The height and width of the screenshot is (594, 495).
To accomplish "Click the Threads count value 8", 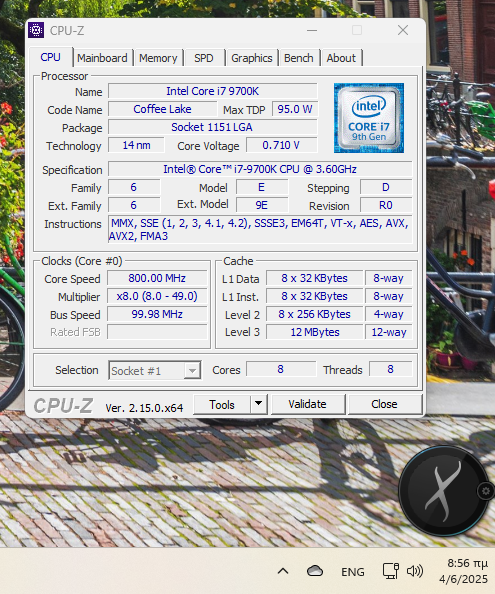I will coord(390,369).
